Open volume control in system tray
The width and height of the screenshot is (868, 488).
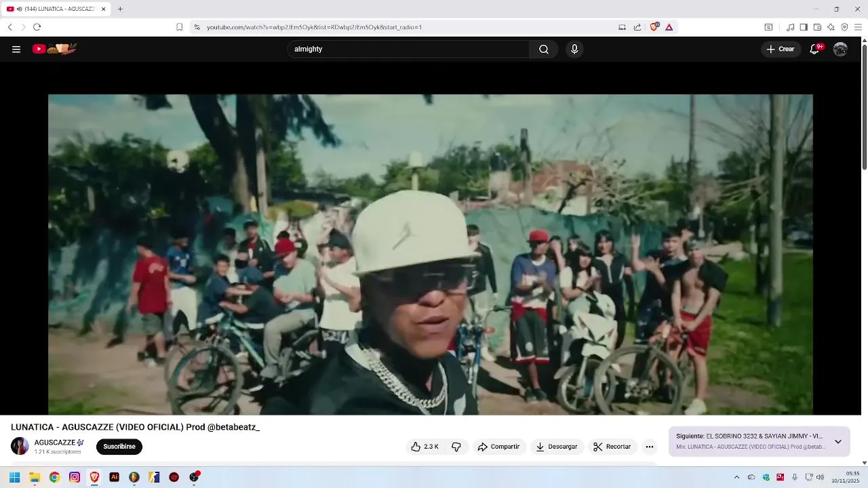click(821, 477)
